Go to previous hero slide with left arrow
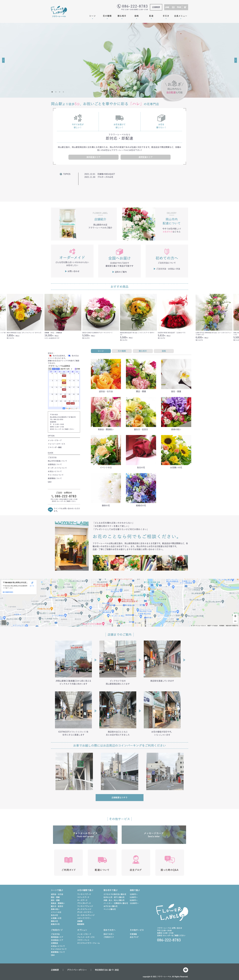Image resolution: width=239 pixels, height=980 pixels. tap(3, 60)
